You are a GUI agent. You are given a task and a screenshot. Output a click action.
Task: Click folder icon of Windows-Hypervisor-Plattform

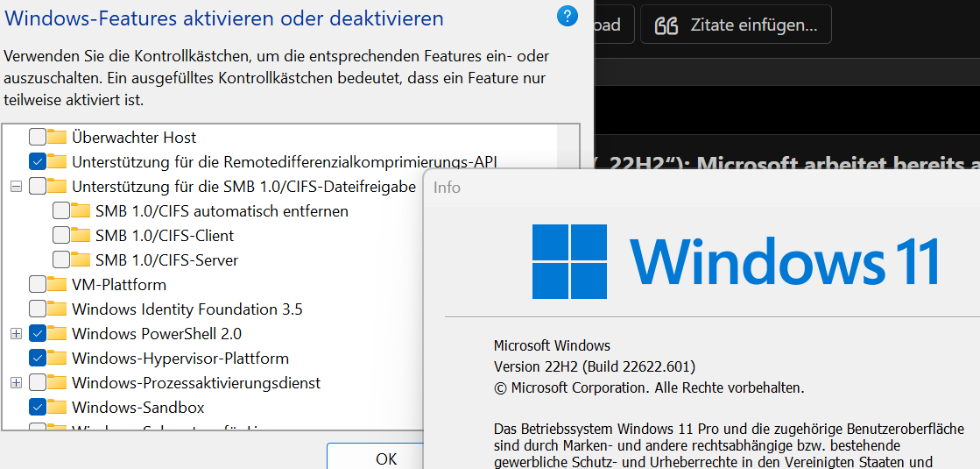(x=57, y=359)
